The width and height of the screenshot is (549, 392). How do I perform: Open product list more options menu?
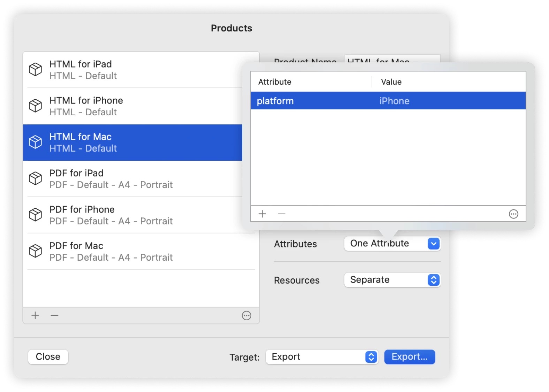tap(246, 316)
